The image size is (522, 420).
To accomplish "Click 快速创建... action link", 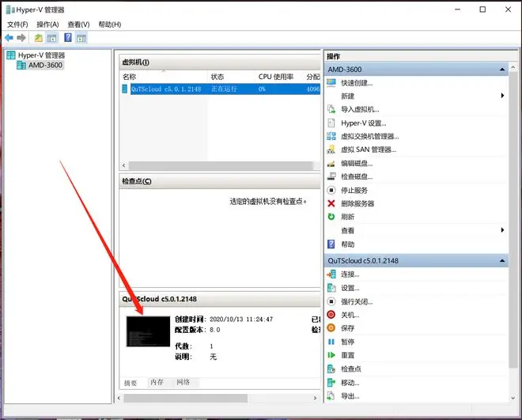I will [357, 83].
